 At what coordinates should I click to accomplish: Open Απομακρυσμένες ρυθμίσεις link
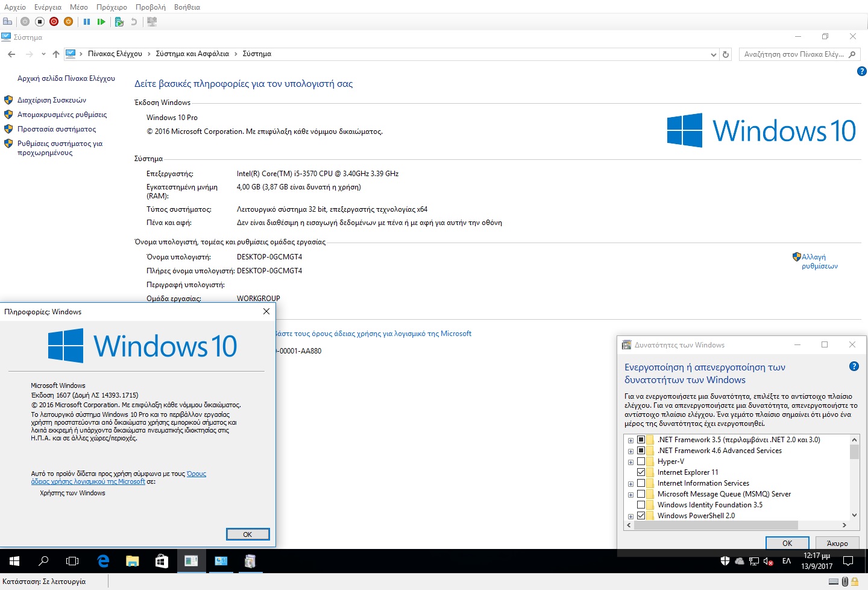(x=62, y=115)
